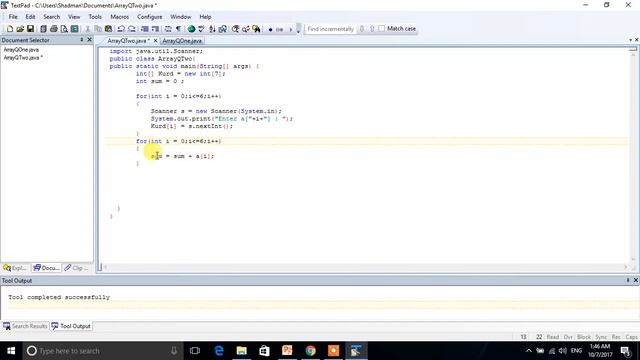Print the document via printer icon
Image resolution: width=640 pixels, height=360 pixels.
pos(53,29)
